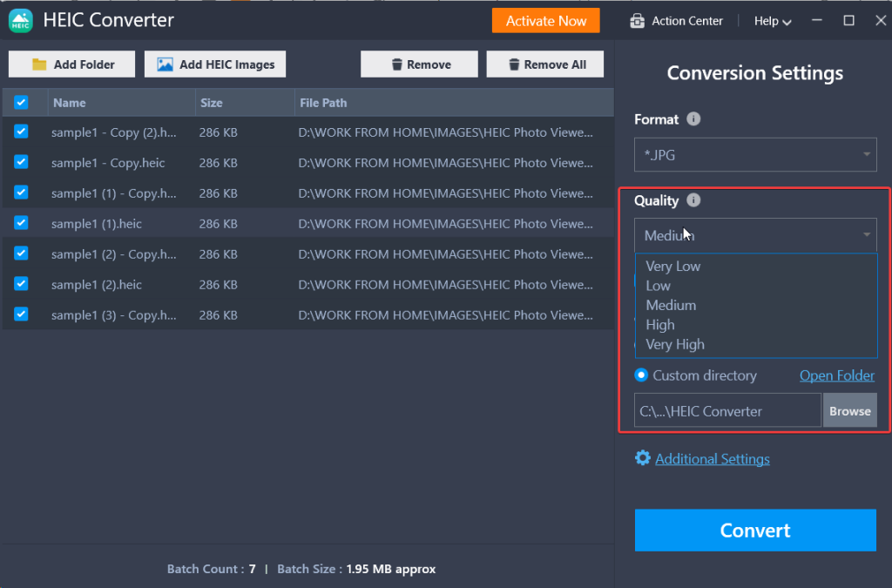
Task: Click the Batch Count 7 text
Action: (x=211, y=569)
